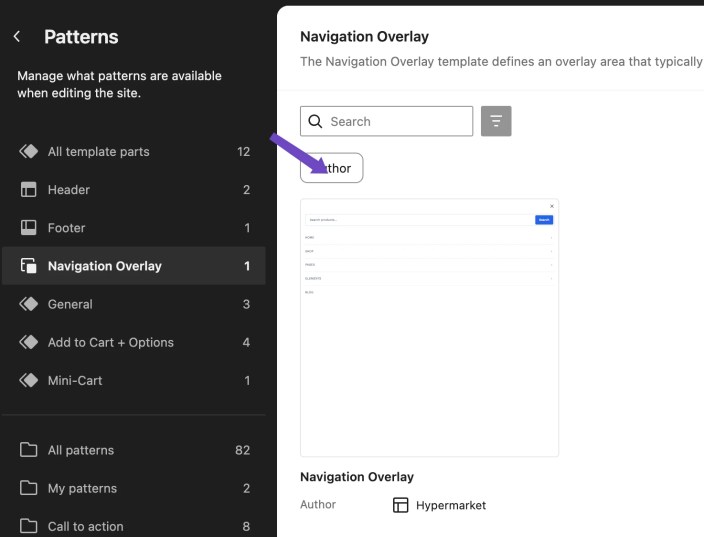This screenshot has width=704, height=537.
Task: Click the All patterns folder icon
Action: pyautogui.click(x=28, y=449)
